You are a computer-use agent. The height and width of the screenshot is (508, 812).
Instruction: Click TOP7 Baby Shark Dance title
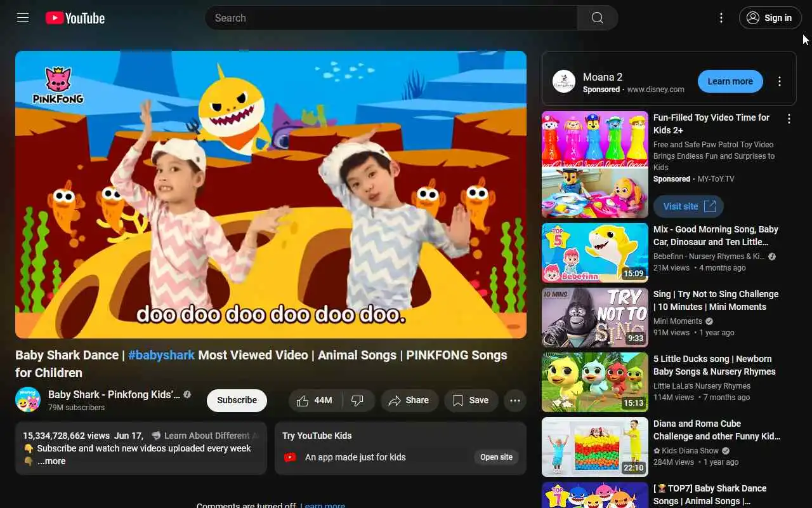point(710,495)
